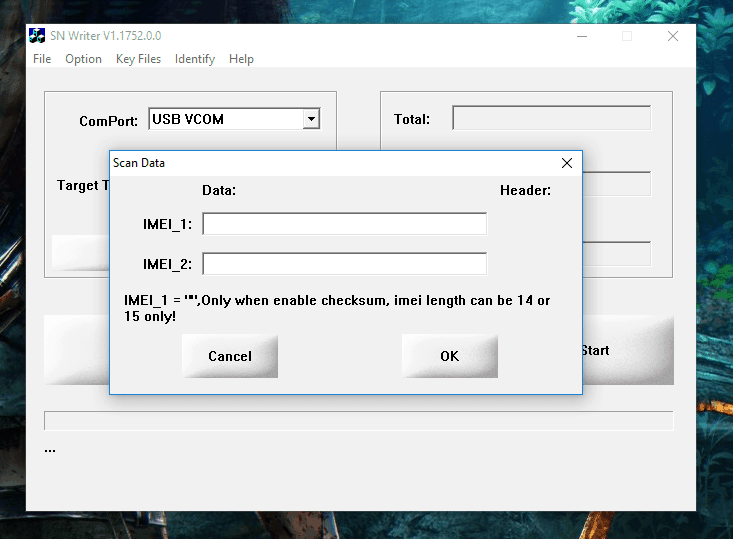Click the Start button behind the dialog
Screen dimensions: 733x539
627,350
